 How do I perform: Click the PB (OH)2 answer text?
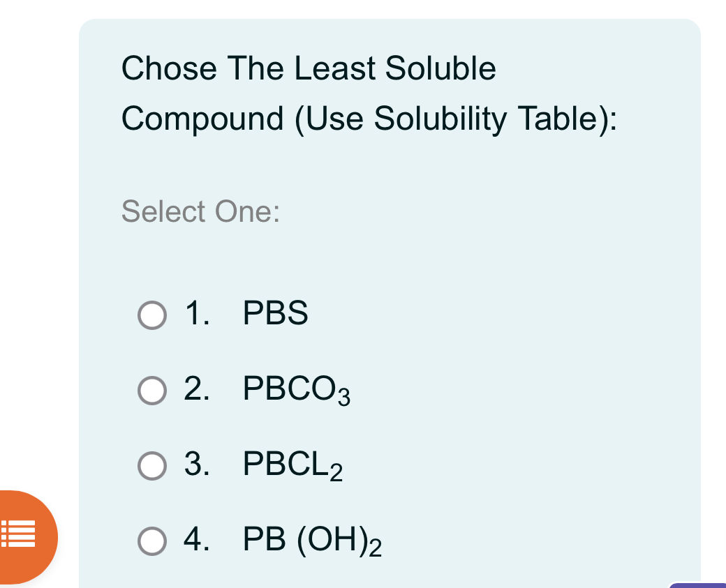click(310, 541)
